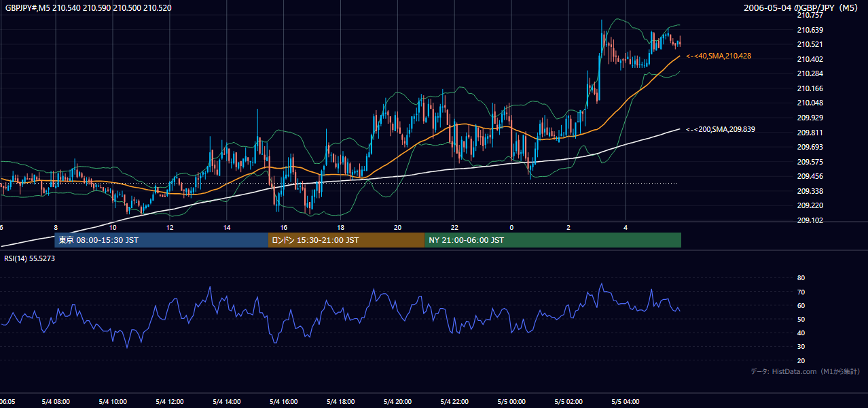Click hour label 2 under the price chart
Viewport: 868px width, 408px height.
[568, 227]
